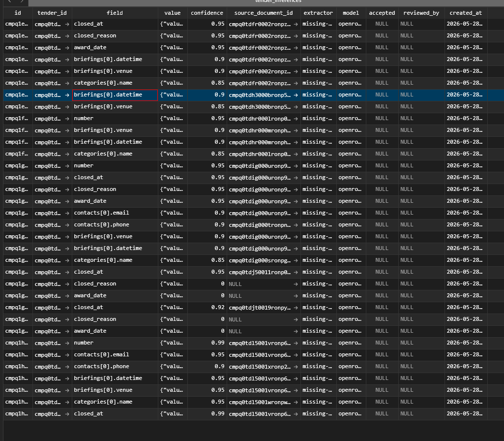Image resolution: width=504 pixels, height=441 pixels.
Task: Sort by the field column header
Action: pyautogui.click(x=115, y=13)
